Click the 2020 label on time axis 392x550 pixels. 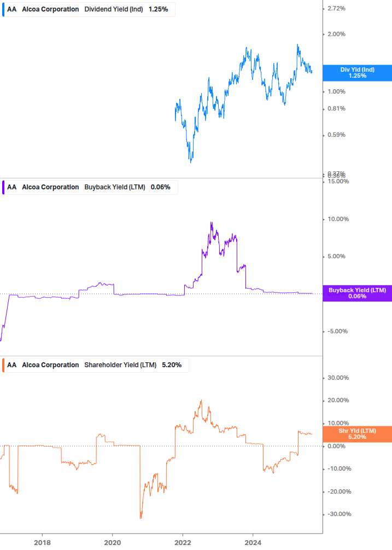(x=113, y=543)
